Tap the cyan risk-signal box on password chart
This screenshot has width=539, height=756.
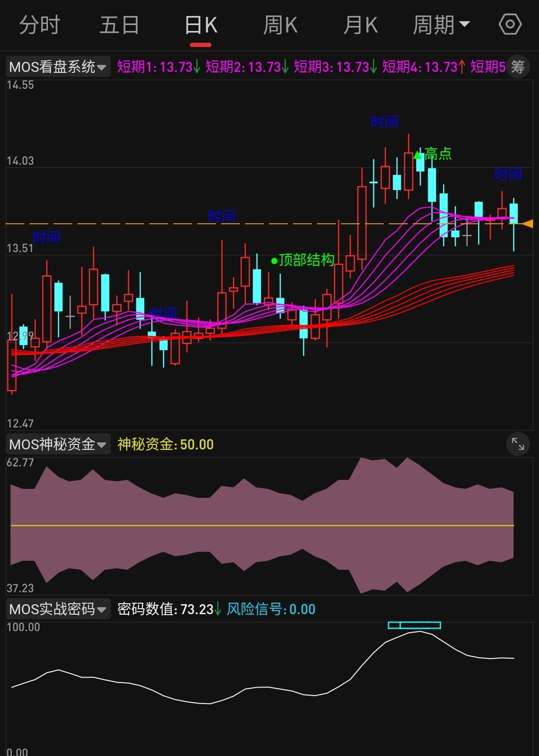tap(414, 625)
